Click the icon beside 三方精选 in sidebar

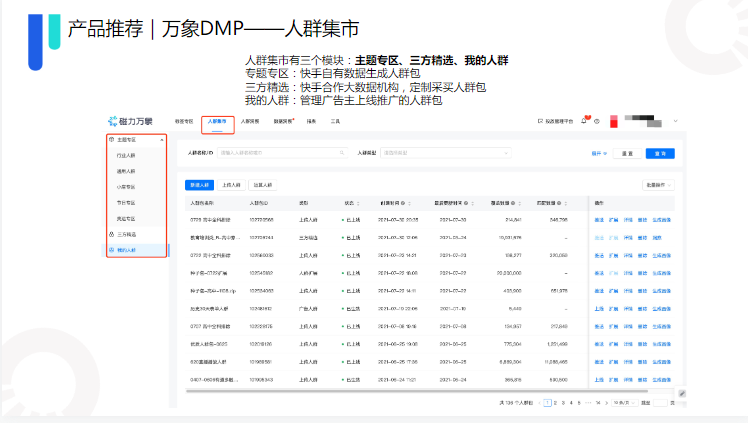[x=112, y=234]
